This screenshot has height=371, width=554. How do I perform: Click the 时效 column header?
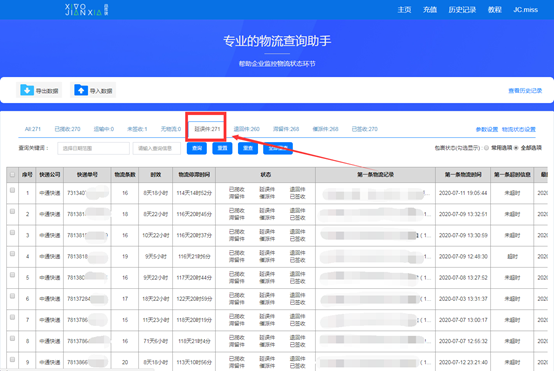(x=156, y=175)
